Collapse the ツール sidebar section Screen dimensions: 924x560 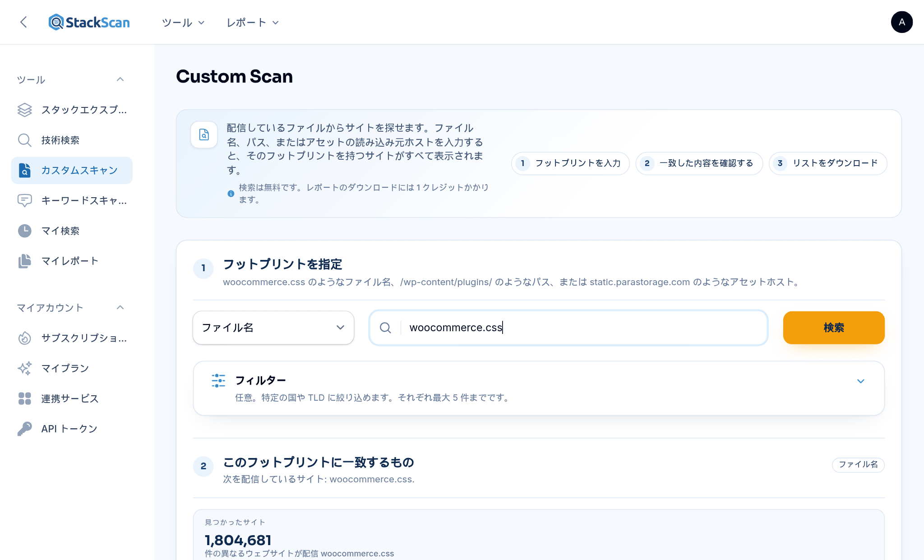click(120, 79)
